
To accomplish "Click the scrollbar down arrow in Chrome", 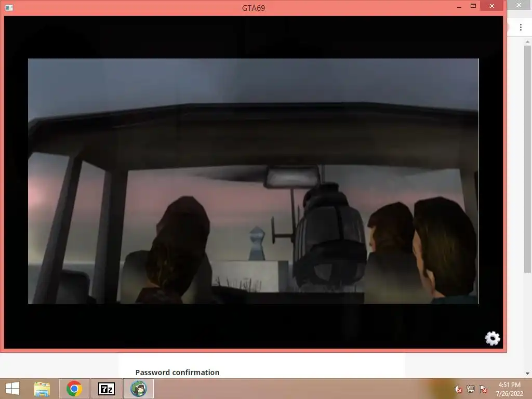I will [x=527, y=374].
